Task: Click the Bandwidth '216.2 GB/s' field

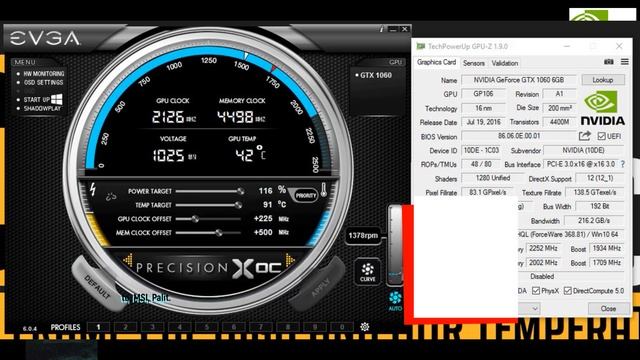Action: click(x=594, y=220)
